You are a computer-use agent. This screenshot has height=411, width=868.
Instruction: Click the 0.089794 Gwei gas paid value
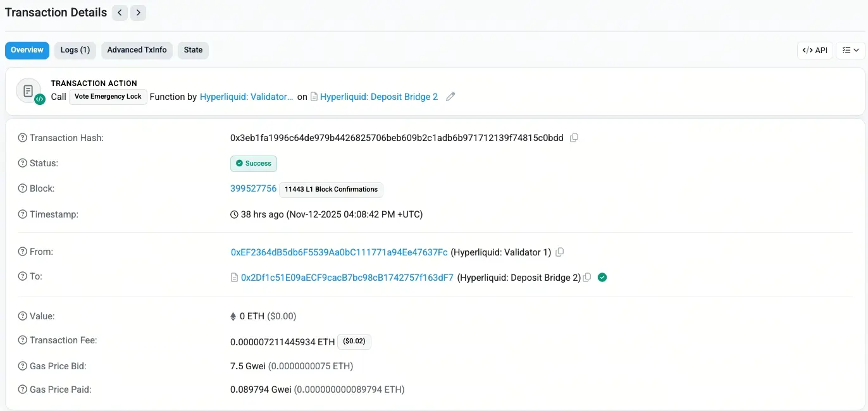[261, 390]
